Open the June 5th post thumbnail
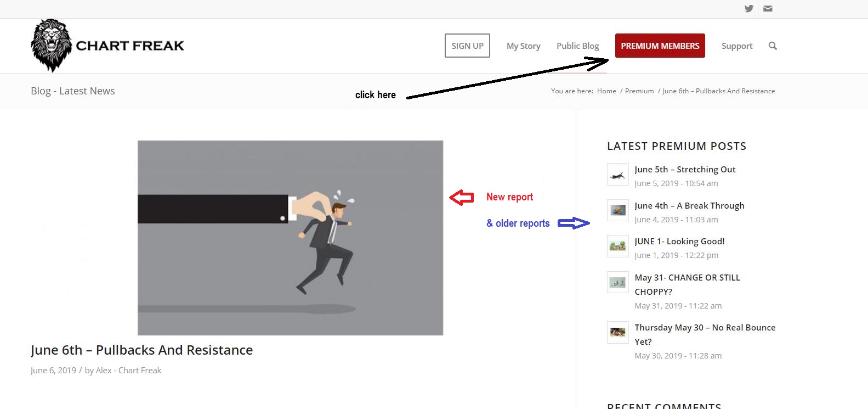The image size is (868, 409). [x=617, y=175]
